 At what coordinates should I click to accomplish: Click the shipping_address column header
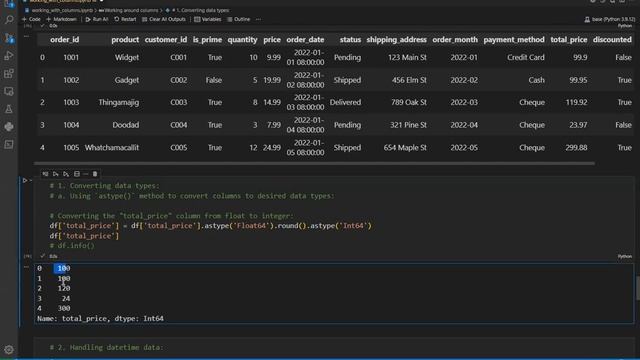click(x=396, y=40)
